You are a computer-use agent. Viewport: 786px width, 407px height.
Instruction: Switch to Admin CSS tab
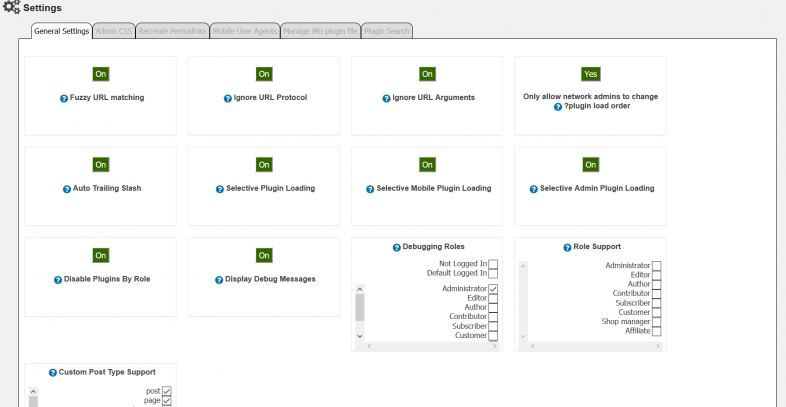[114, 31]
